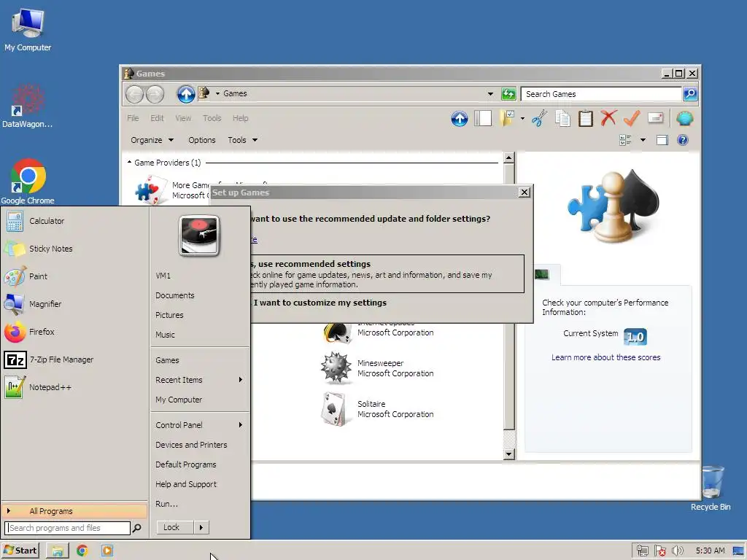This screenshot has height=560, width=747.
Task: Open the Edit menu in the Games window
Action: coord(157,118)
